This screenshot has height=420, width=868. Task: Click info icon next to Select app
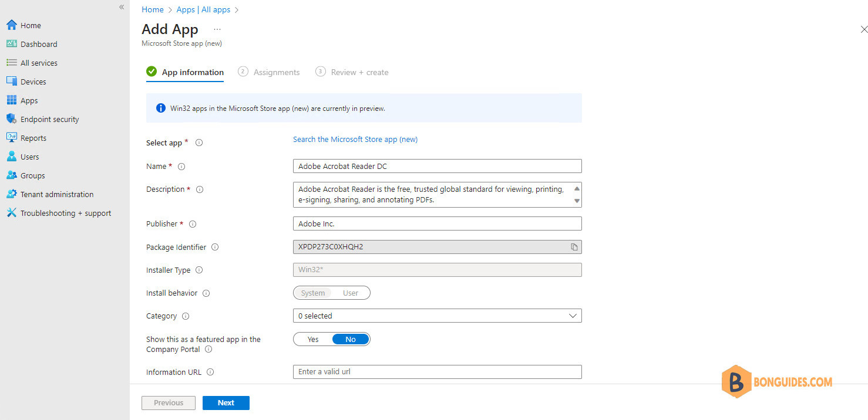click(x=199, y=143)
